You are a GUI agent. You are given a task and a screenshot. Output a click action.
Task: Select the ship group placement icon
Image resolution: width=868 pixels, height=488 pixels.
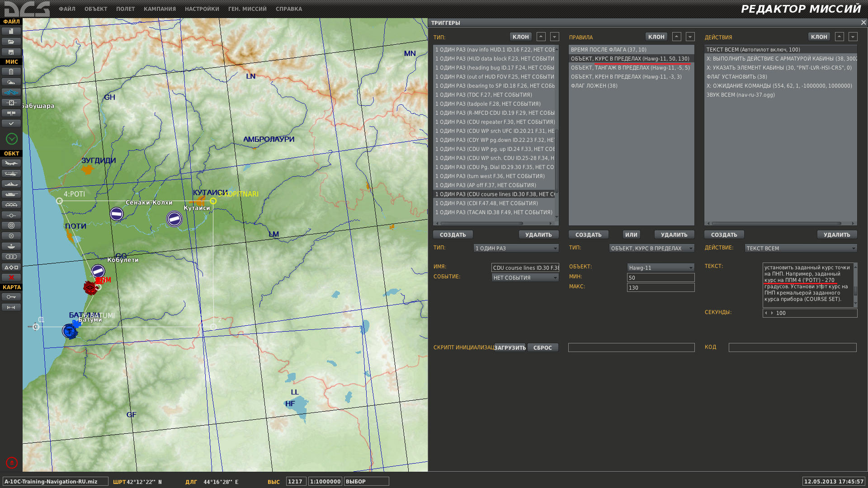(11, 184)
